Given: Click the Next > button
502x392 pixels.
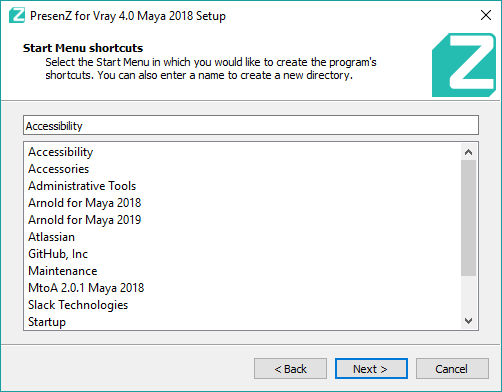Looking at the screenshot, I should (x=371, y=369).
